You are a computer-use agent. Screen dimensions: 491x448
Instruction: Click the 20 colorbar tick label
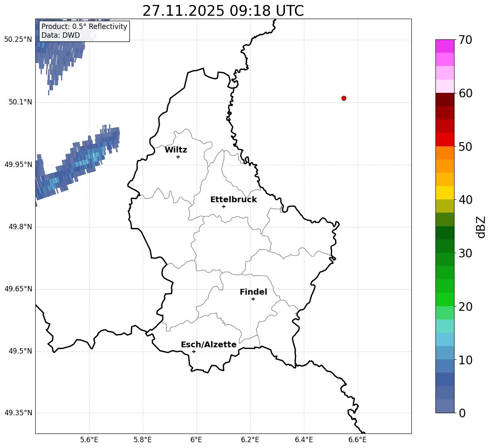(x=465, y=307)
